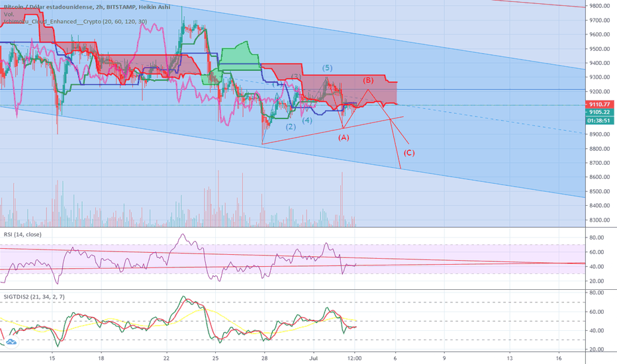Click 9700.00 on the price axis
The image size is (617, 364).
pyautogui.click(x=599, y=21)
